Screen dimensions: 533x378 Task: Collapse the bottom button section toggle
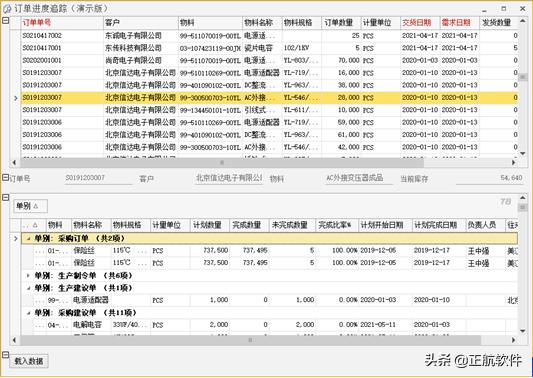click(5, 355)
